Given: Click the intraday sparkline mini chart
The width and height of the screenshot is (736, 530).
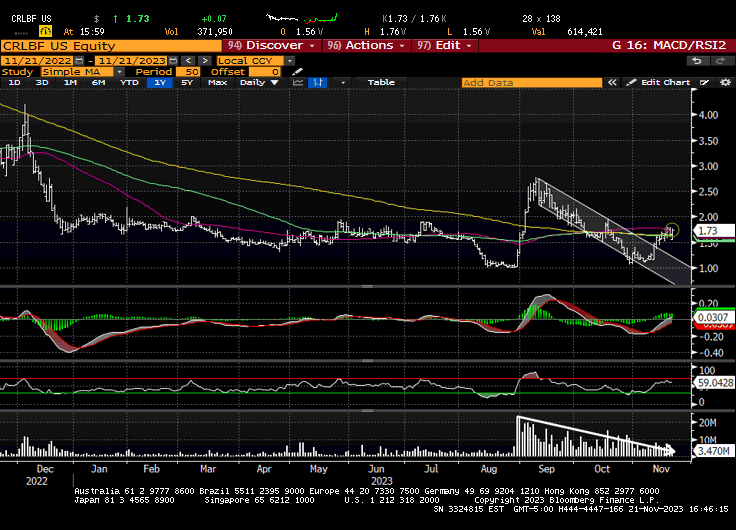Looking at the screenshot, I should (301, 19).
